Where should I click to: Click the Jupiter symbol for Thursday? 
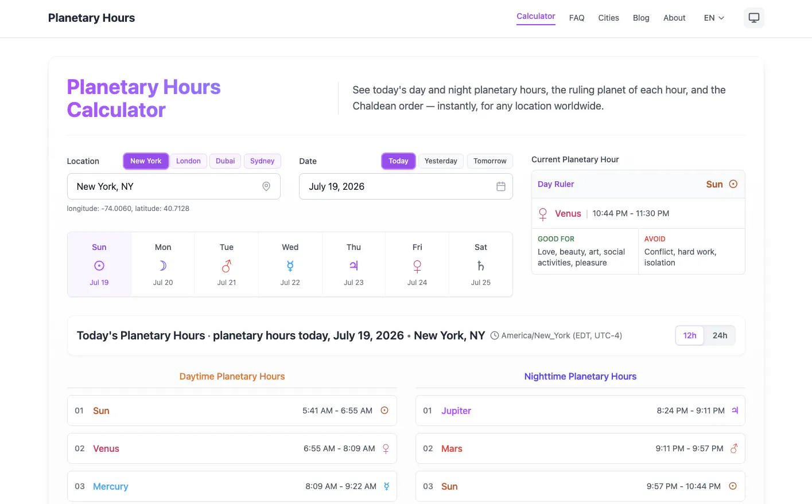point(353,265)
